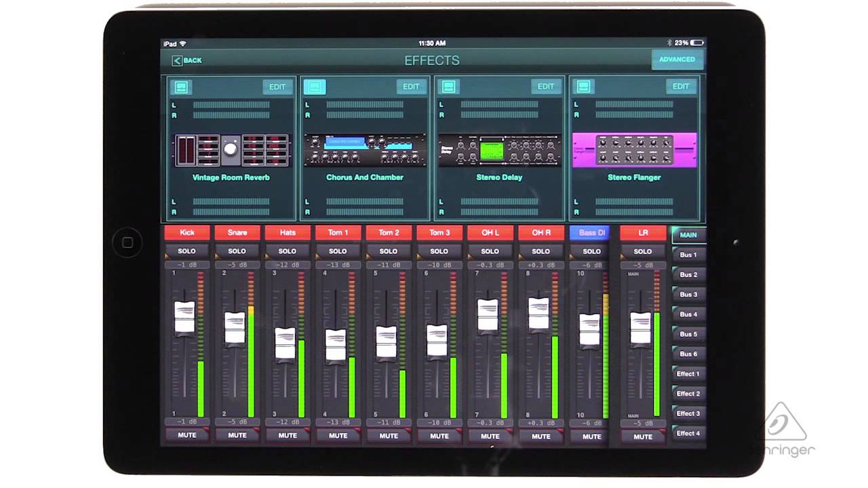Solo the Kick channel
Image resolution: width=868 pixels, height=488 pixels.
[186, 251]
